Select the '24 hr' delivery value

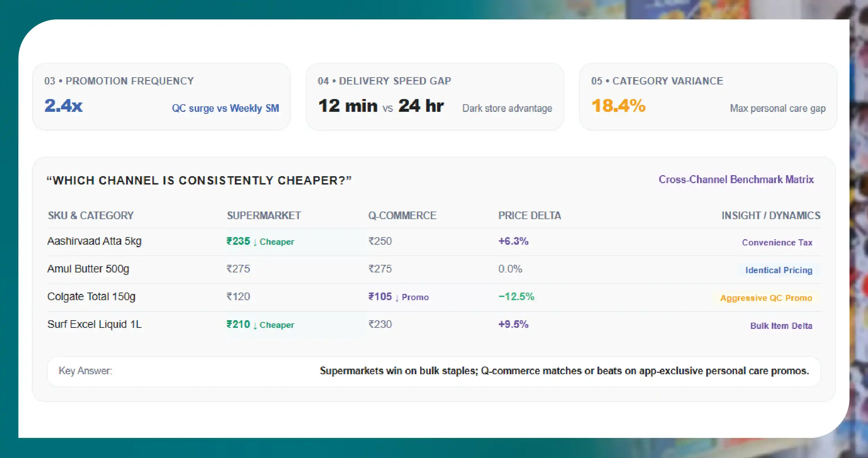tap(421, 106)
